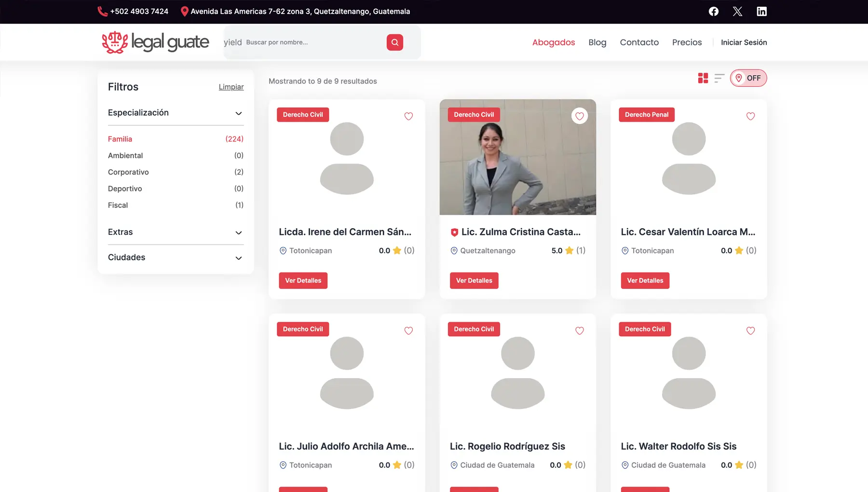Collapse the Especialización filter section
868x492 pixels.
pos(238,113)
